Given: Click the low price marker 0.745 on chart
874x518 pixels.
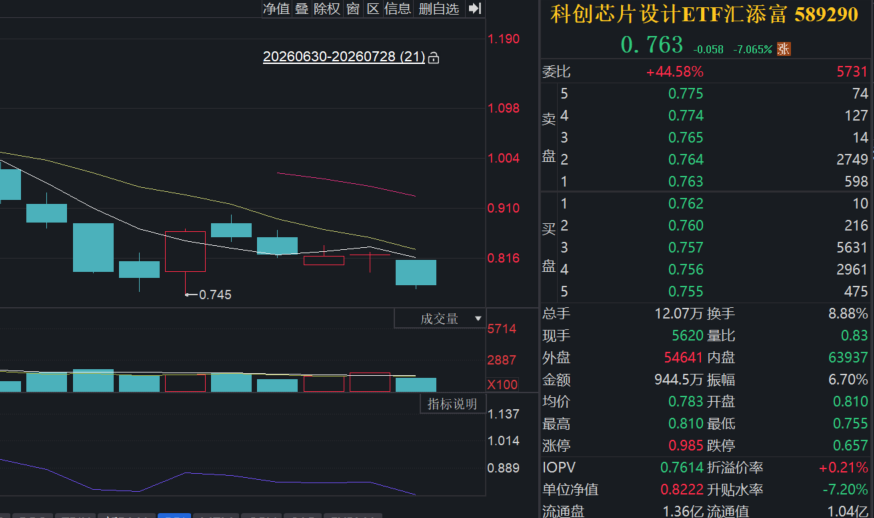Looking at the screenshot, I should click(x=215, y=295).
